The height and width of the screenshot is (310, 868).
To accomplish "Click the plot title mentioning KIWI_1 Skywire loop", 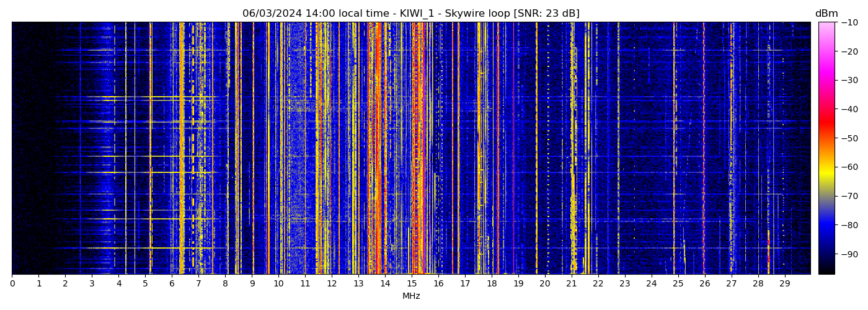I will coord(410,14).
